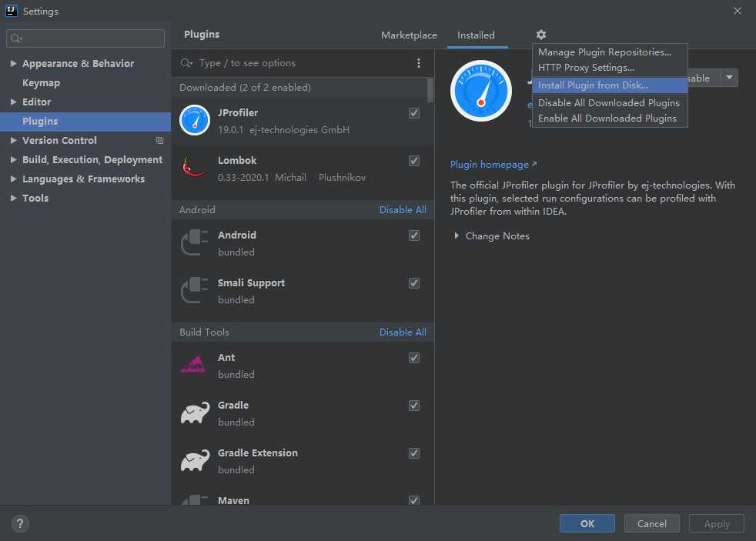Choose HTTP Proxy Settings menu item
The height and width of the screenshot is (541, 756).
(610, 68)
